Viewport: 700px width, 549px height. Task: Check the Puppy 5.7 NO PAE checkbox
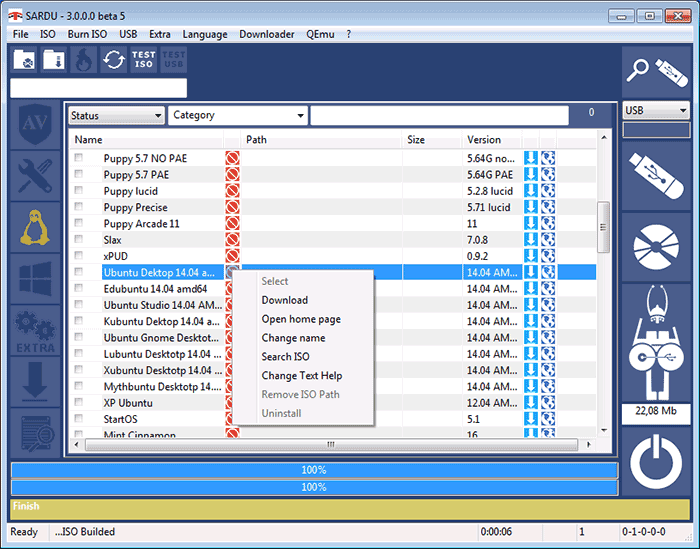point(79,157)
